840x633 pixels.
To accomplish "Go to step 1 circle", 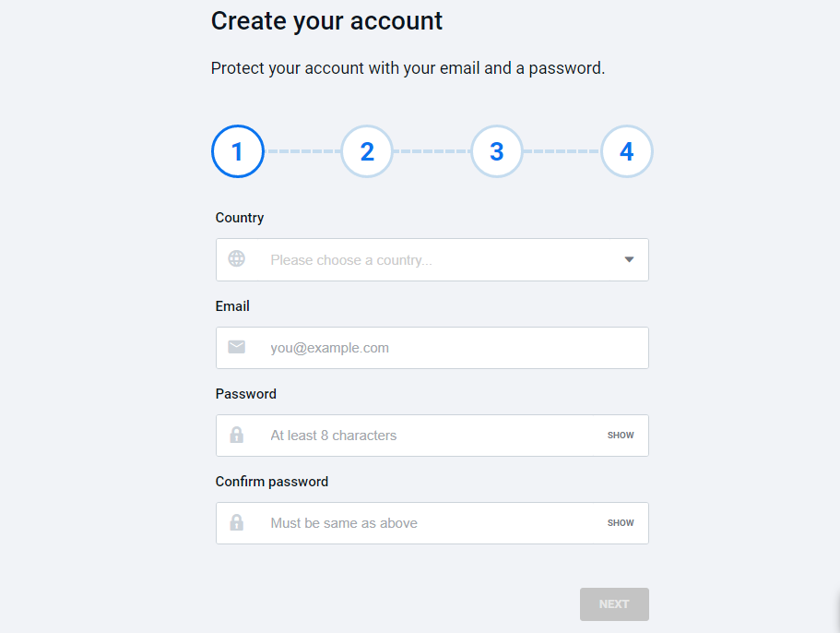I will click(x=238, y=151).
